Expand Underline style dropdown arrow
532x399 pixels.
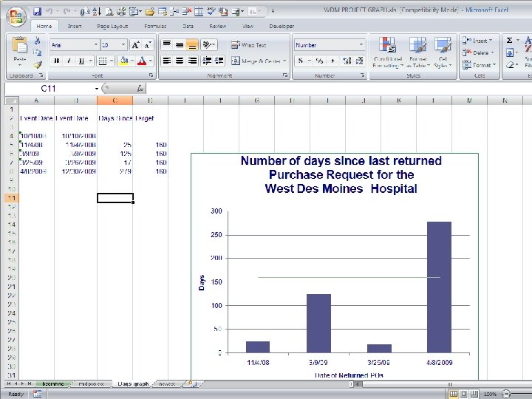(x=91, y=61)
